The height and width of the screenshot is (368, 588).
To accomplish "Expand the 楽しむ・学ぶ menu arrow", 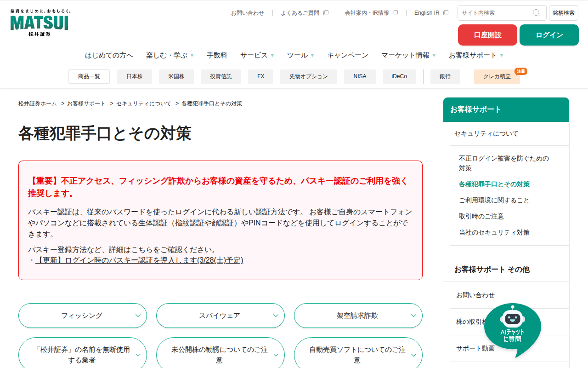I will pos(192,55).
